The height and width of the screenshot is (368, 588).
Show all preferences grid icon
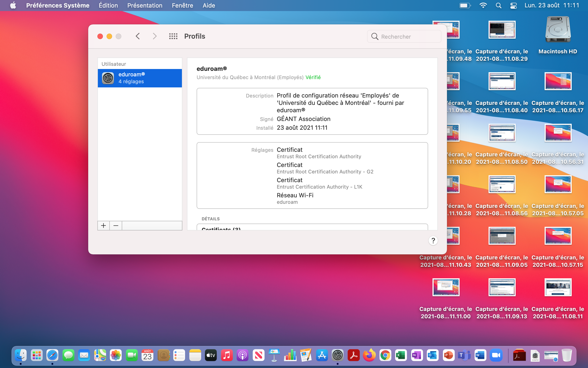click(x=173, y=36)
